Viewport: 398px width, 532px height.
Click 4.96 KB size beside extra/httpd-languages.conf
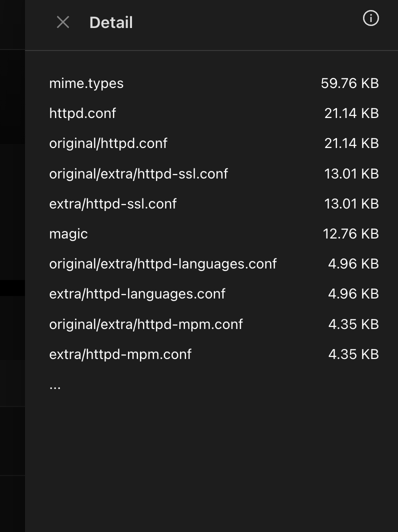pos(353,294)
